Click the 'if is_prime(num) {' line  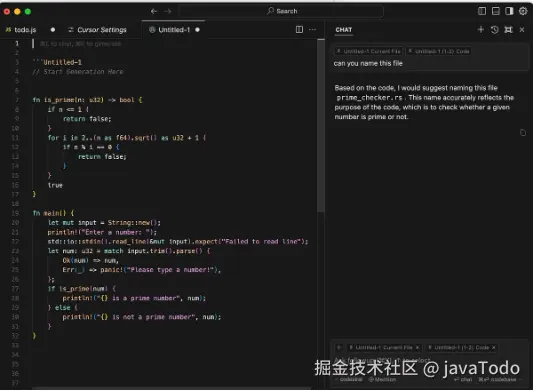pyautogui.click(x=82, y=289)
